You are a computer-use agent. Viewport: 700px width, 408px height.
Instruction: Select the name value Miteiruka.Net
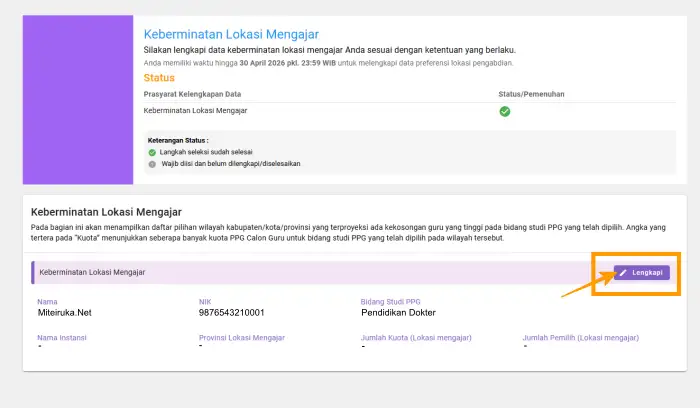(65, 312)
